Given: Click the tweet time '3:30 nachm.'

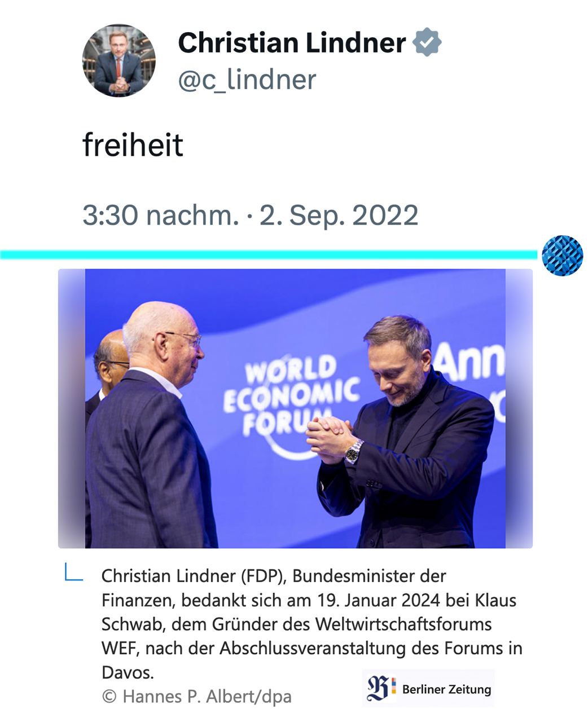Looking at the screenshot, I should point(161,215).
